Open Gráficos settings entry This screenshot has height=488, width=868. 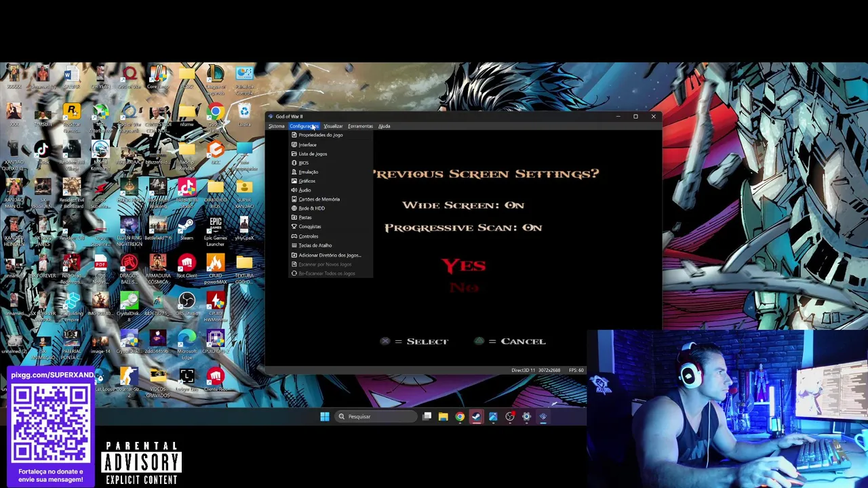(331, 181)
